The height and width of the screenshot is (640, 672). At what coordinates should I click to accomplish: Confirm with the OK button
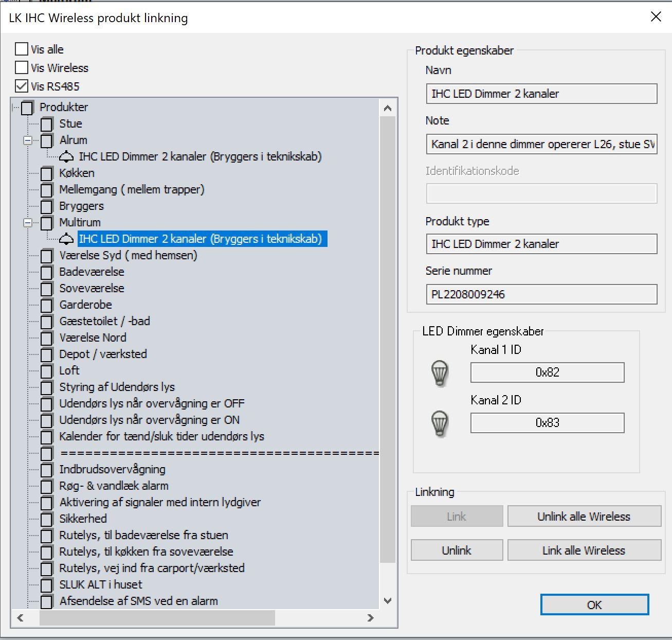[594, 605]
